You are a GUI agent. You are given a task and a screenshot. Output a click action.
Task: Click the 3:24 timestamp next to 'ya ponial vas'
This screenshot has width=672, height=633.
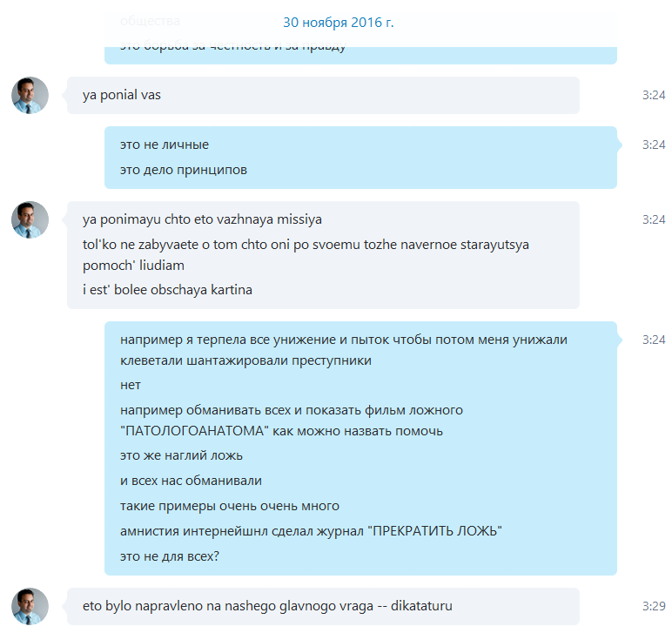654,95
